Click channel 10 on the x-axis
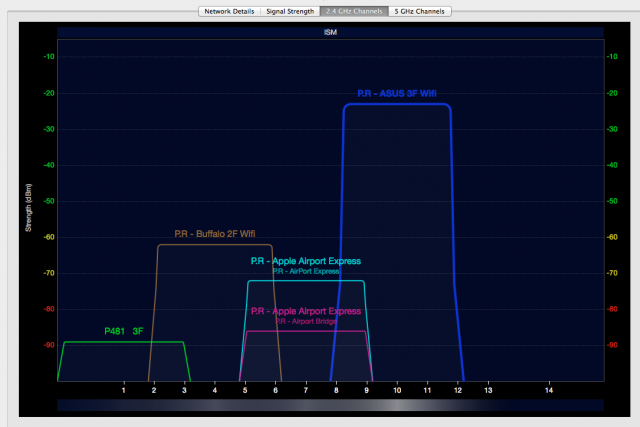640x427 pixels. coord(397,390)
